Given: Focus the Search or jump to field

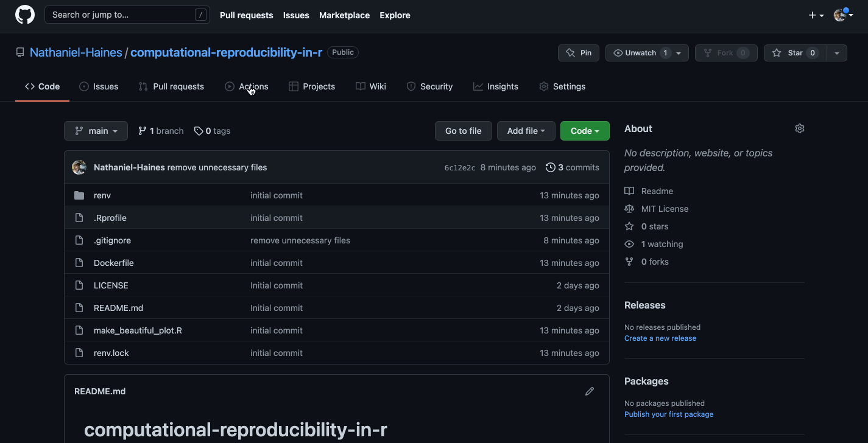Looking at the screenshot, I should click(x=127, y=15).
